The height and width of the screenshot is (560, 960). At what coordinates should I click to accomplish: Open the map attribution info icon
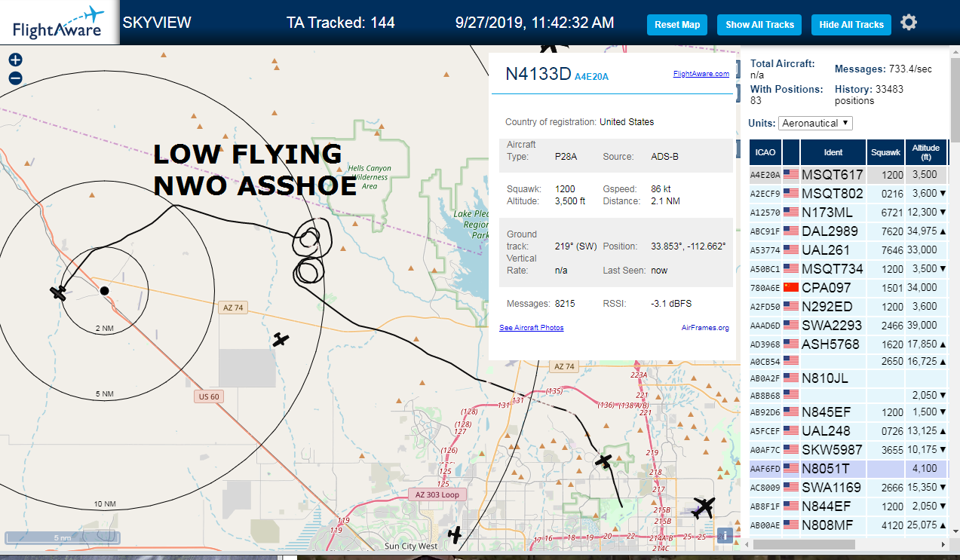[725, 535]
